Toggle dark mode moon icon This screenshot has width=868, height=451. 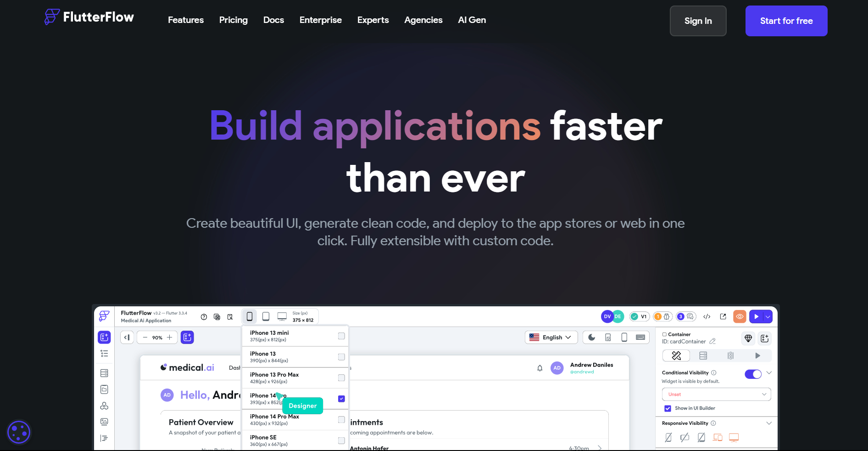pos(592,338)
